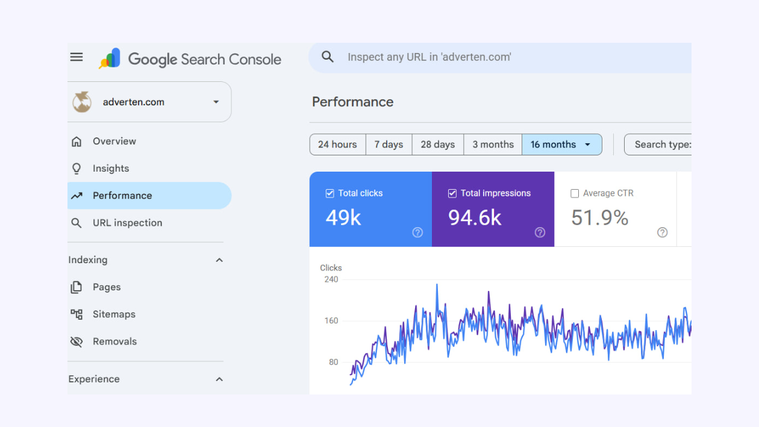Click the Overview home icon

point(76,141)
